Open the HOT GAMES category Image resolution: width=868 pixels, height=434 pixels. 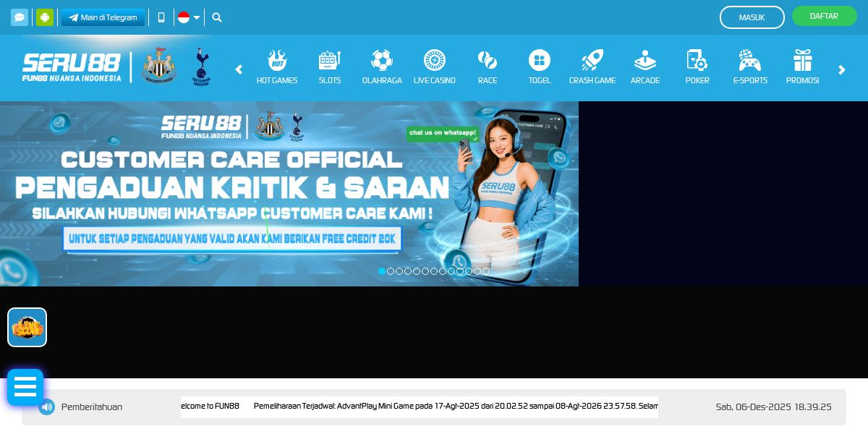point(277,67)
